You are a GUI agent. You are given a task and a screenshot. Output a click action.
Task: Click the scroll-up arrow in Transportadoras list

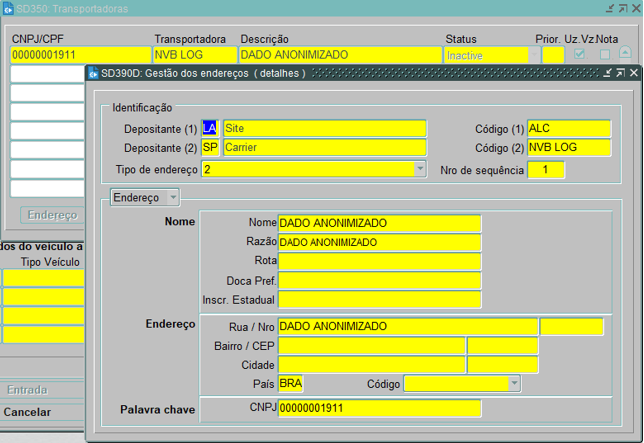(625, 53)
